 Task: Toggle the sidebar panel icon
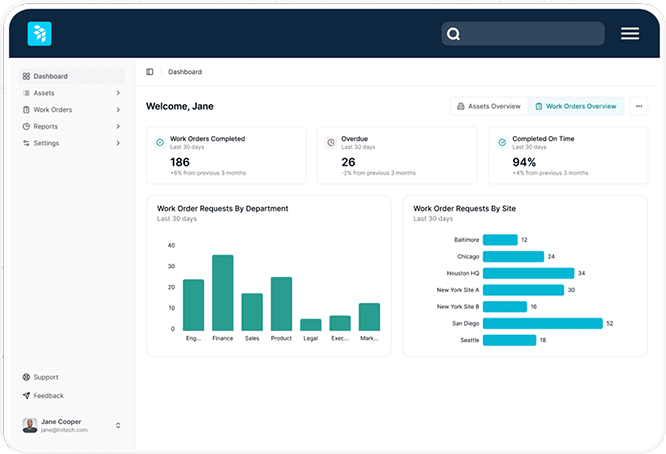[x=150, y=72]
